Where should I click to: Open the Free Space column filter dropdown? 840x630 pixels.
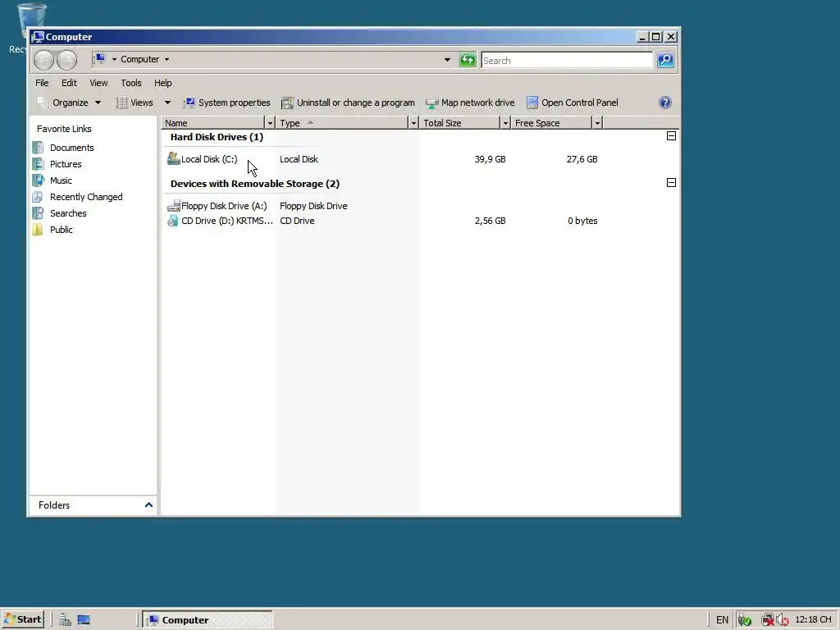pyautogui.click(x=597, y=123)
